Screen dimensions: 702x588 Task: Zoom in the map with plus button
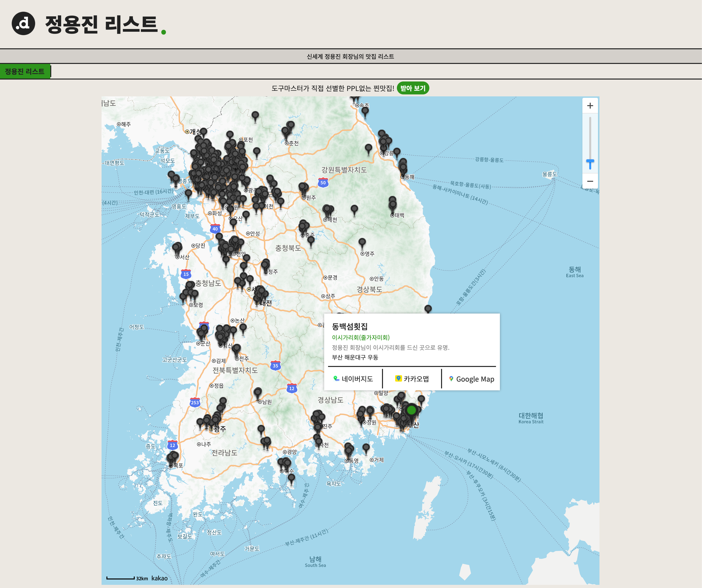click(x=590, y=106)
